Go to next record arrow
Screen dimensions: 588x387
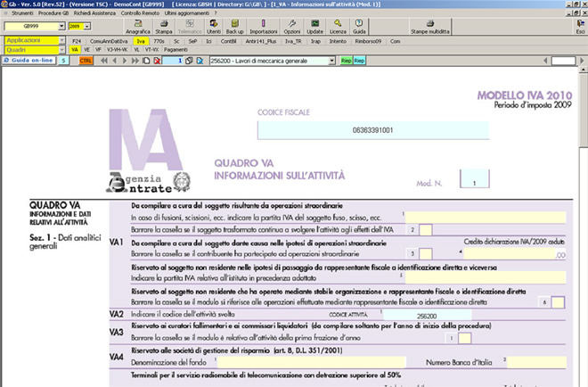(x=125, y=61)
